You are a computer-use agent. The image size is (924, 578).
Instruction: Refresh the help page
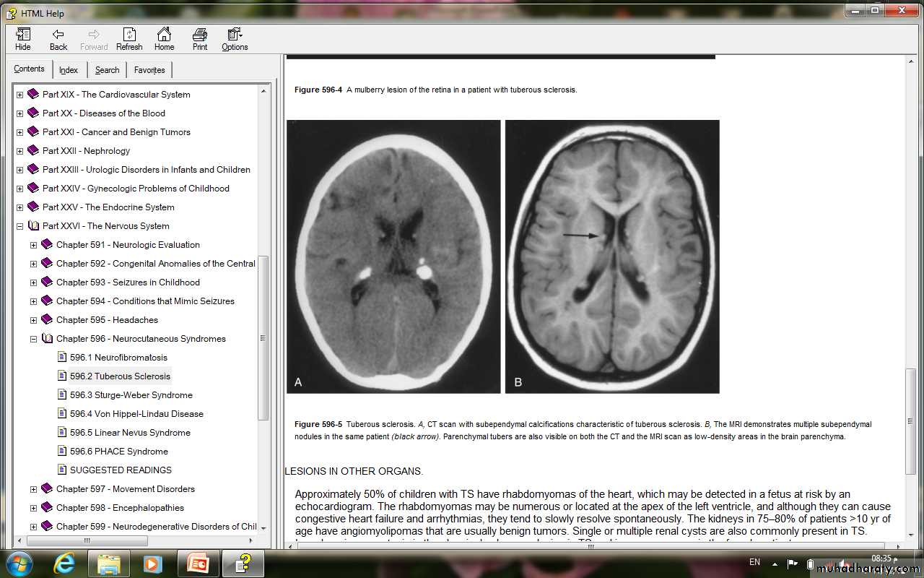tap(129, 39)
